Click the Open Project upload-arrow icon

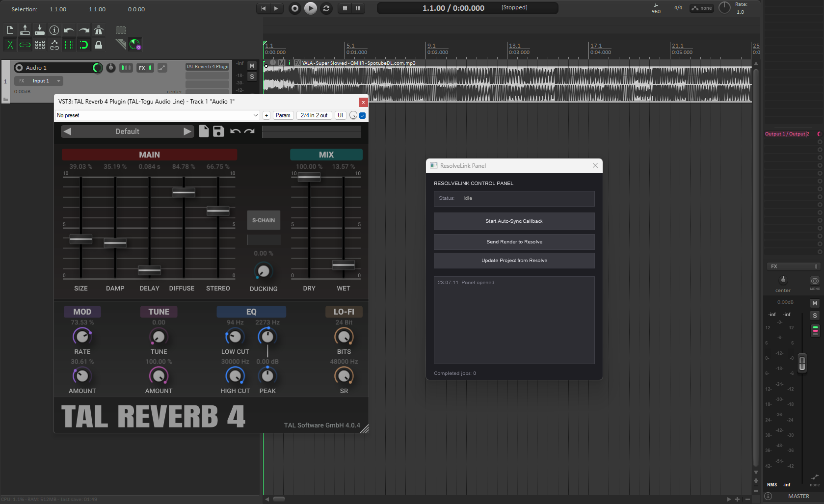pyautogui.click(x=25, y=30)
